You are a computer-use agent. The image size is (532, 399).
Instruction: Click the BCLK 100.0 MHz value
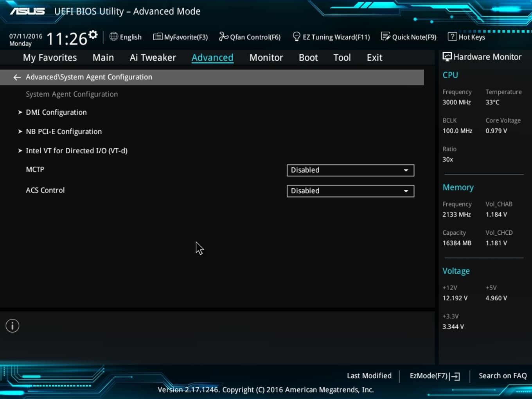[457, 131]
